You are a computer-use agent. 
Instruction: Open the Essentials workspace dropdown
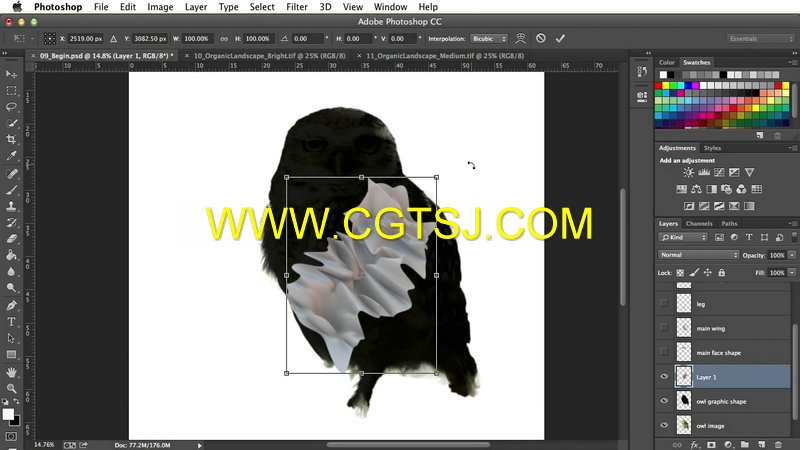[760, 38]
